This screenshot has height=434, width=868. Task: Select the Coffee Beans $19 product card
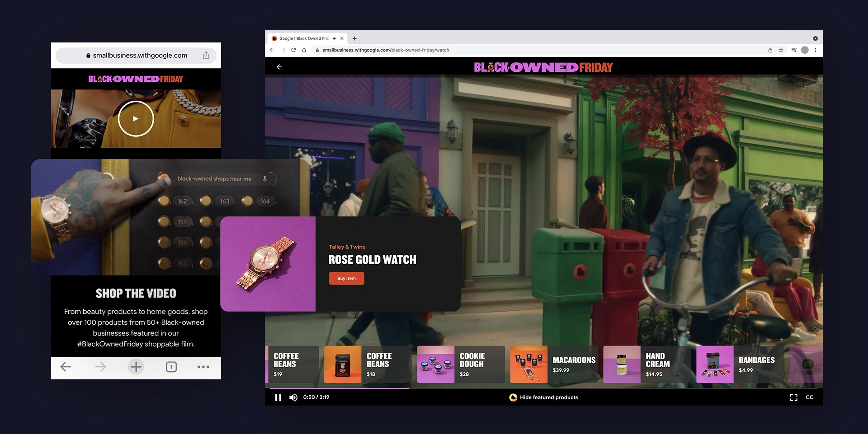[292, 364]
